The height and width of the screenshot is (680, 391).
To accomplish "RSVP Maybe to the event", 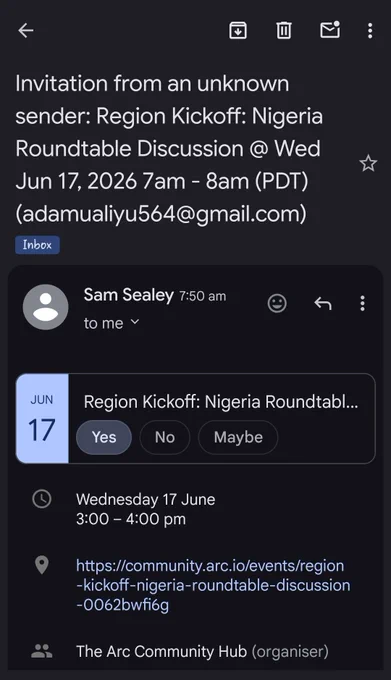I will pyautogui.click(x=238, y=437).
